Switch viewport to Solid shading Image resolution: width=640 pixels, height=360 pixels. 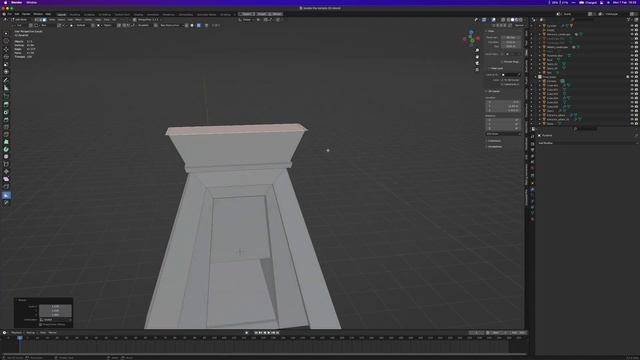click(x=513, y=20)
